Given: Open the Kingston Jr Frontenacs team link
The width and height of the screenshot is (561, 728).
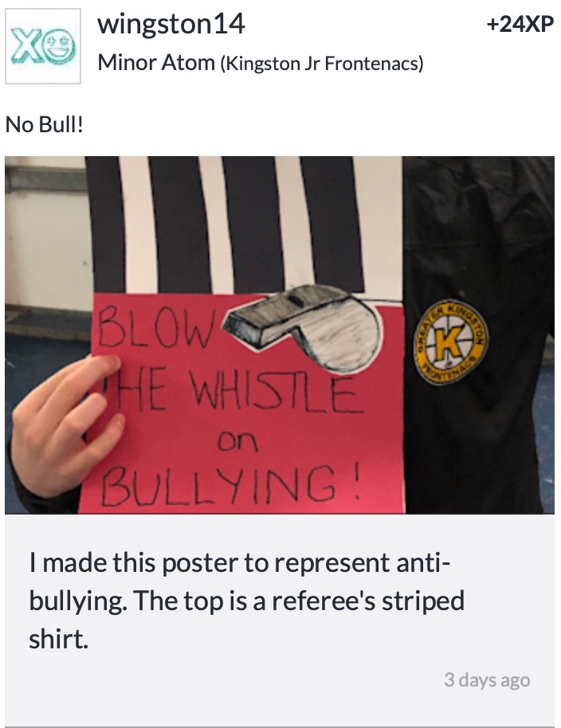Looking at the screenshot, I should point(321,63).
